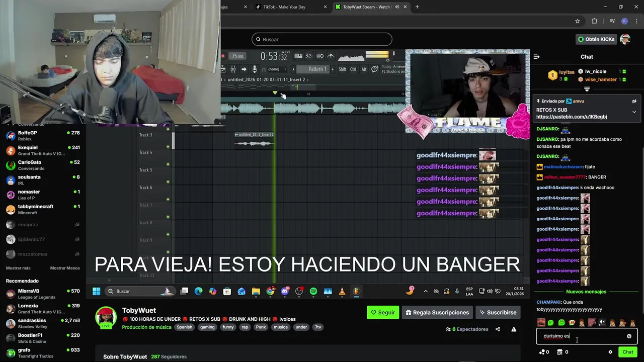Open recommended channel MisrraVB

click(43, 294)
